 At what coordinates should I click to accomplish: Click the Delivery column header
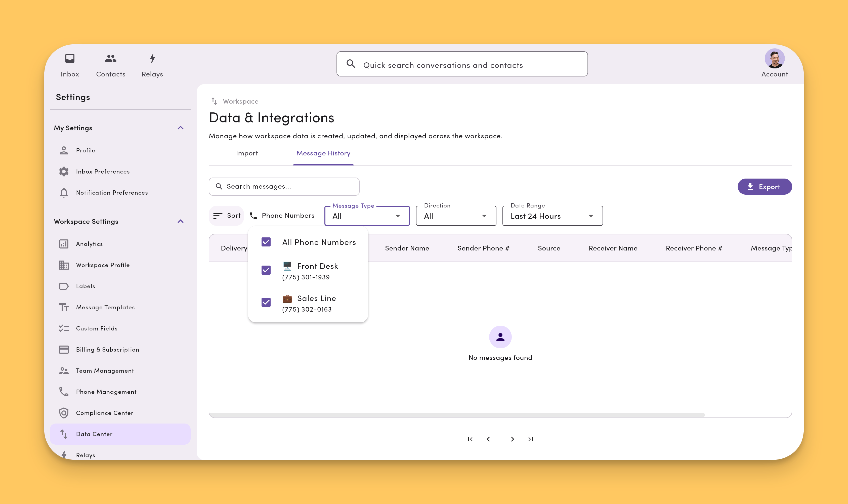point(234,248)
